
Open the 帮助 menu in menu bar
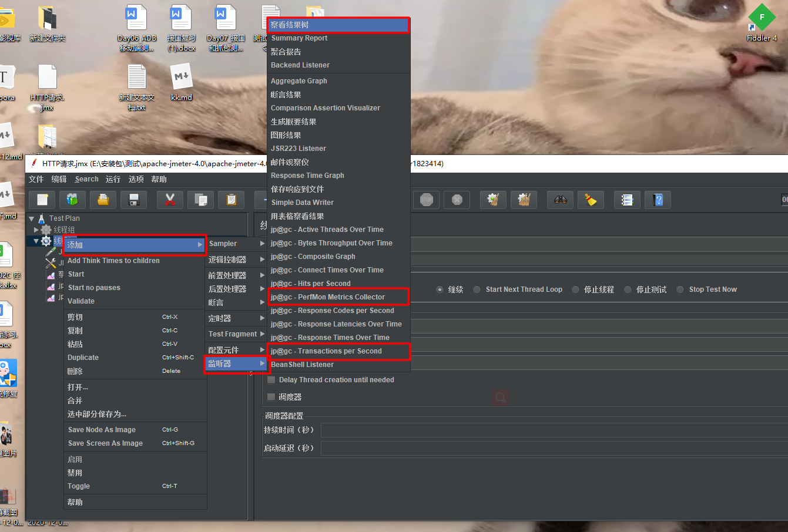159,179
